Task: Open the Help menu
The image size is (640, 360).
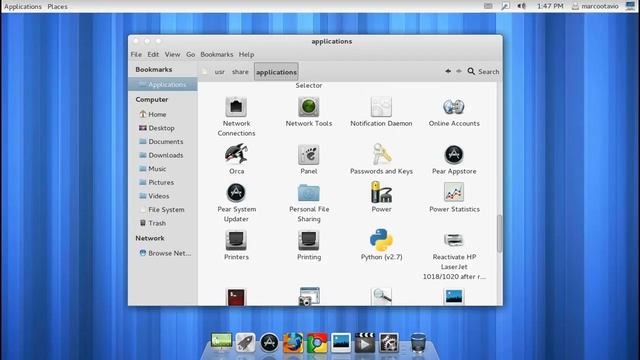Action: coord(247,54)
